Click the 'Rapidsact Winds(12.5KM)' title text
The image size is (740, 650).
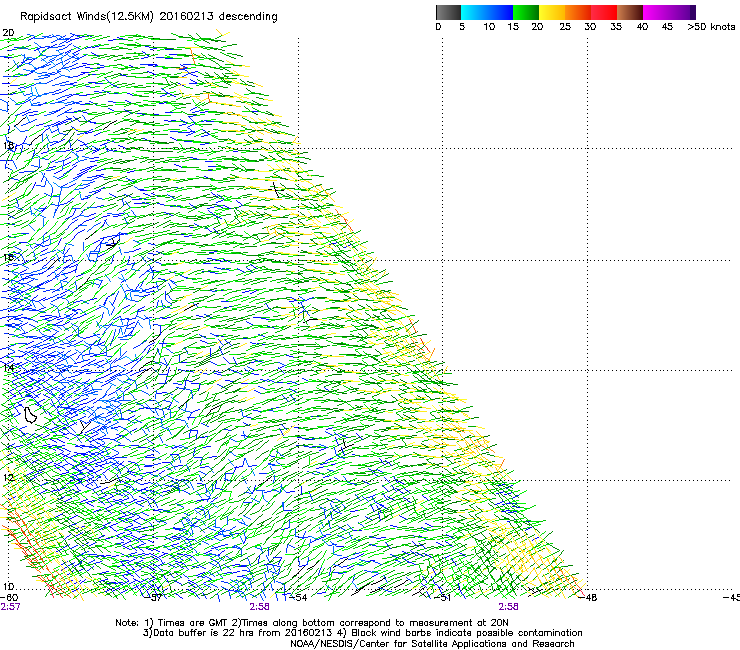pos(87,17)
